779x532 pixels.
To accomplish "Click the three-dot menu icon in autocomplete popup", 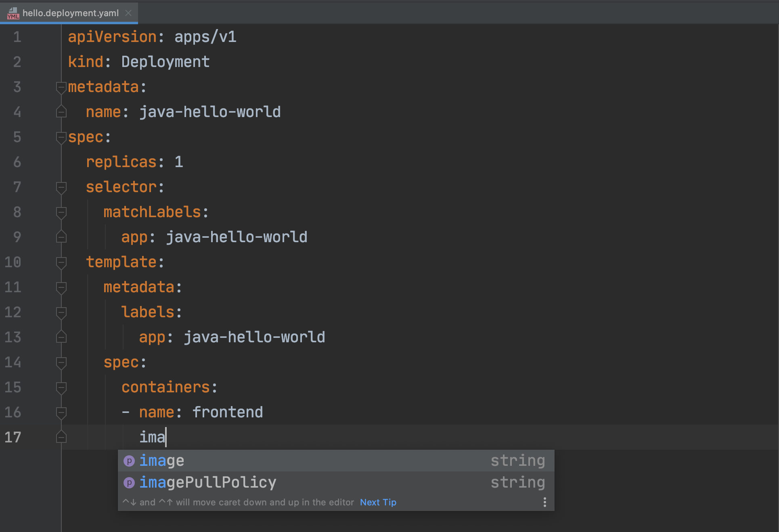I will coord(544,503).
